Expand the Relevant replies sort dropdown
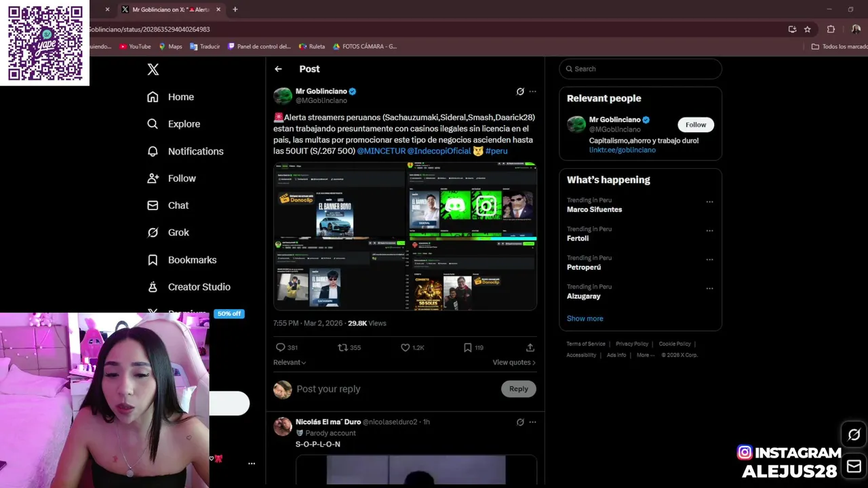The width and height of the screenshot is (868, 488). point(290,363)
